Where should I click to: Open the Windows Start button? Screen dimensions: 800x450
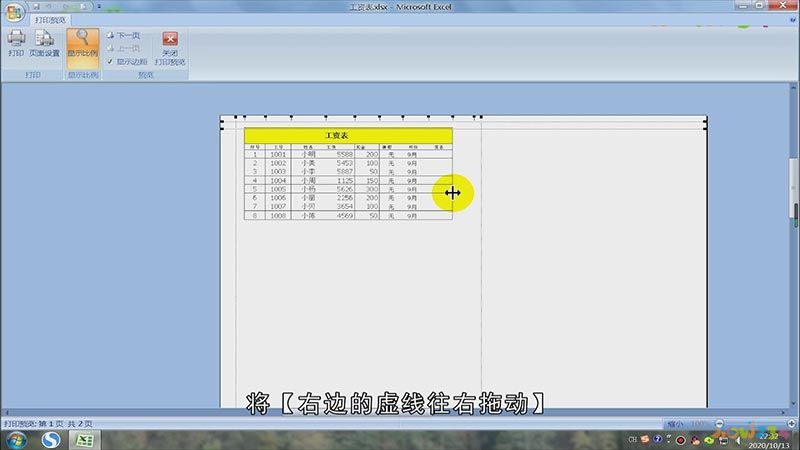point(15,440)
